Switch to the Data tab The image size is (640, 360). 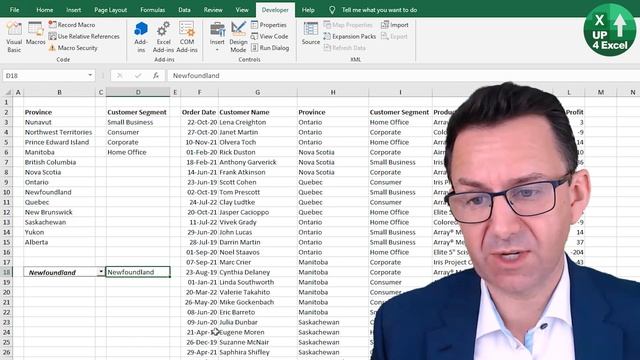click(184, 10)
